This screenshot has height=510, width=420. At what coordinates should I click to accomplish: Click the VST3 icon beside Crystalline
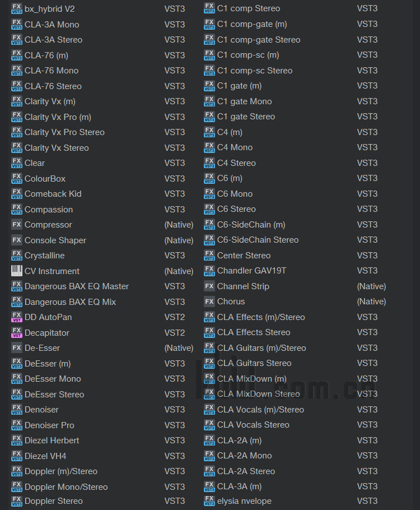[17, 256]
